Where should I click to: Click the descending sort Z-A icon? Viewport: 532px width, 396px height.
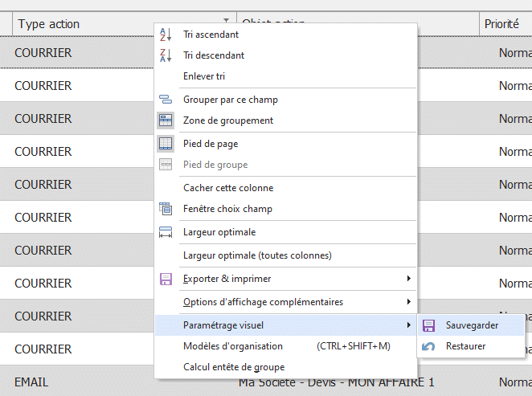pos(166,55)
